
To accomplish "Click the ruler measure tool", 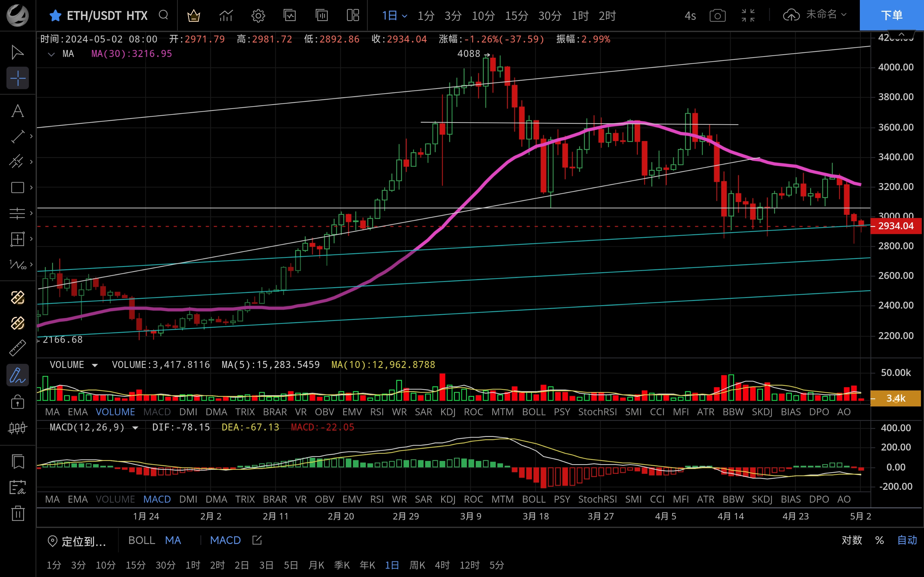I will (x=18, y=348).
